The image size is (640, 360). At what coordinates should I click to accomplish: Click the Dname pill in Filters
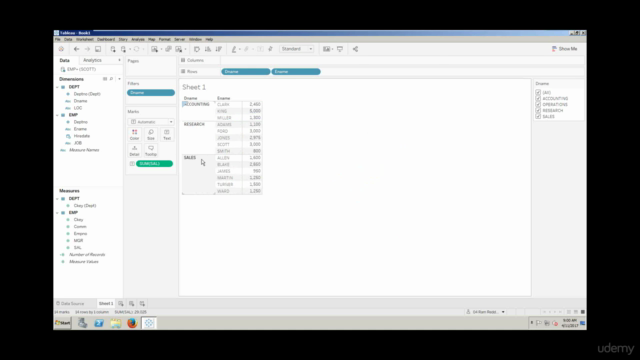[151, 93]
